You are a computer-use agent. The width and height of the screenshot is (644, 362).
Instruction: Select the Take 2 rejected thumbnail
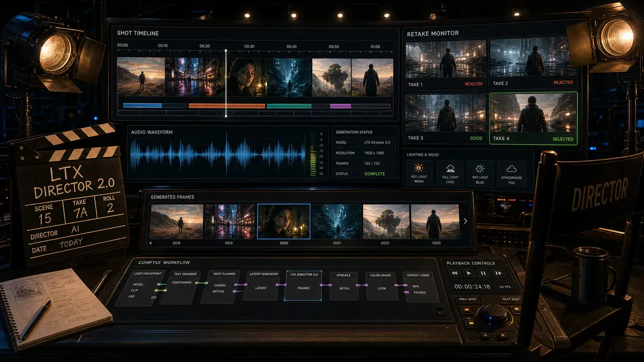pyautogui.click(x=533, y=58)
